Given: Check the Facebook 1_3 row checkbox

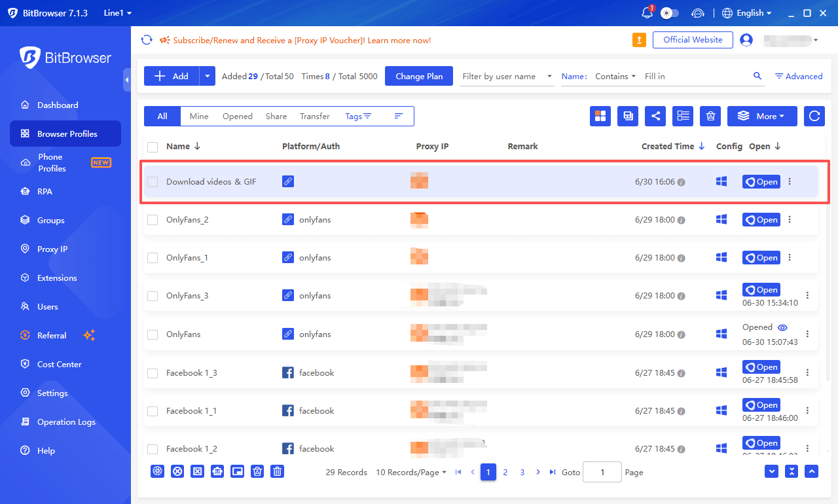Looking at the screenshot, I should click(x=153, y=373).
